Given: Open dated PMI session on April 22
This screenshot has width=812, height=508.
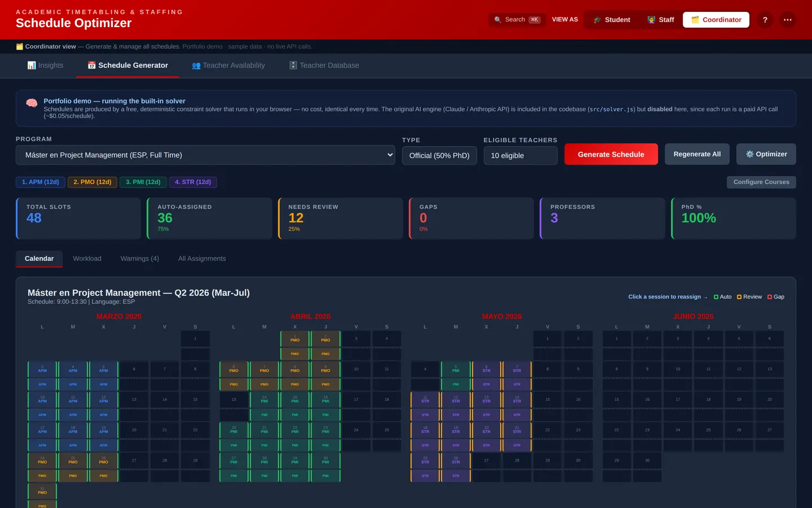Looking at the screenshot, I should coord(295,430).
